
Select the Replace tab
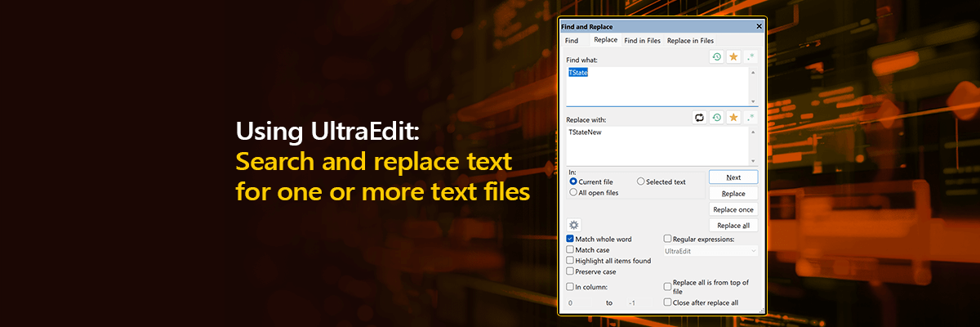[x=605, y=39]
